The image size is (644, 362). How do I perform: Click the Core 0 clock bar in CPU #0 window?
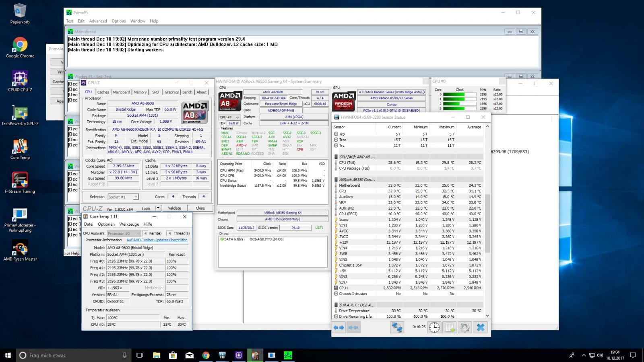[460, 95]
